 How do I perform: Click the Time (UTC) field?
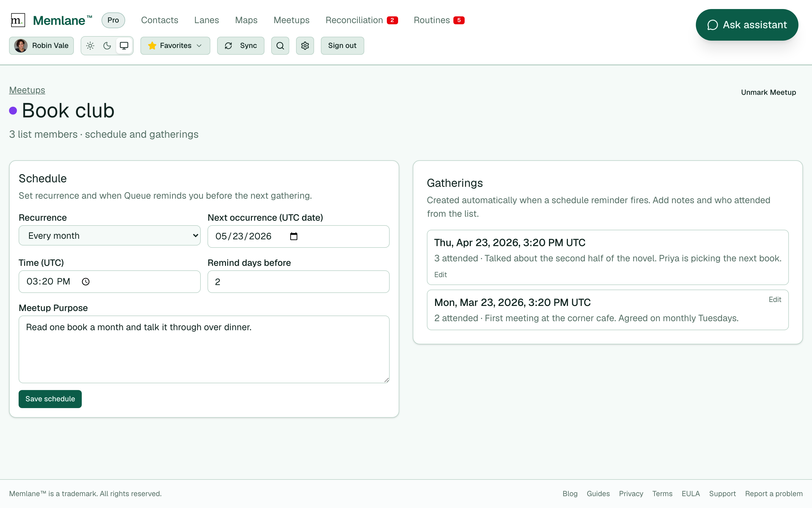pyautogui.click(x=110, y=282)
